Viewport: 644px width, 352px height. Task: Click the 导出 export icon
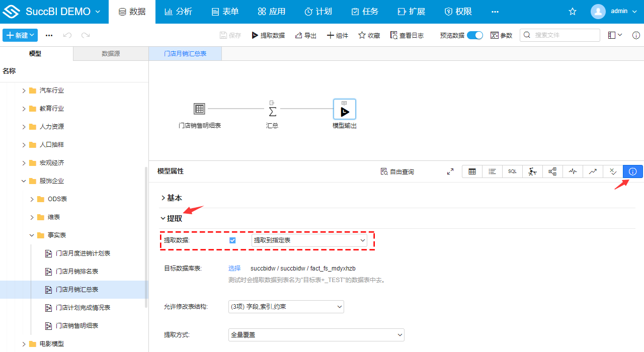click(305, 35)
